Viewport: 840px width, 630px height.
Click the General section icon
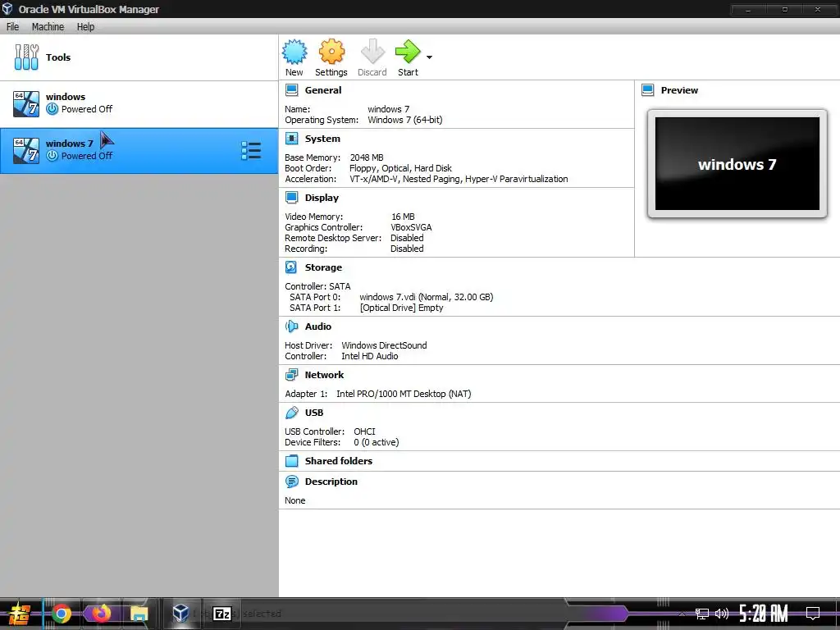(291, 90)
